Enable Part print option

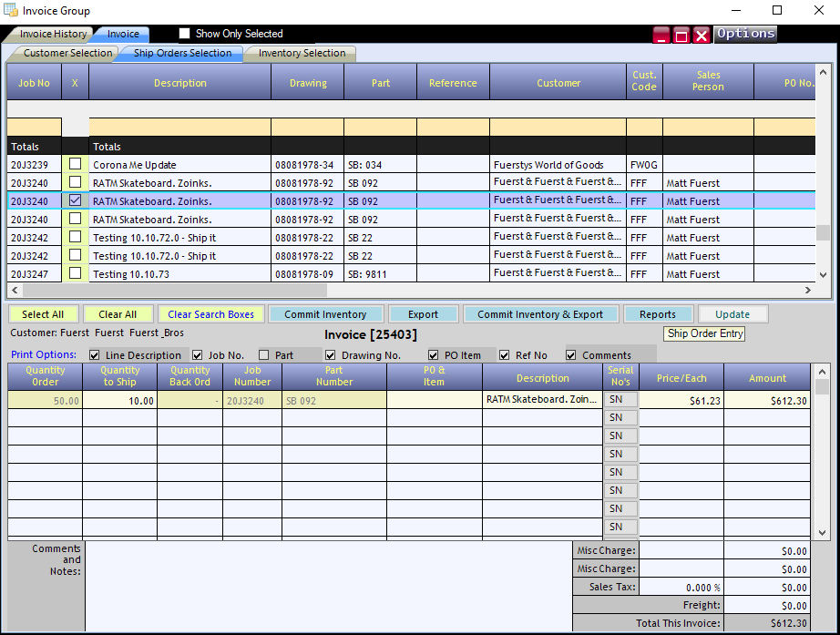pyautogui.click(x=263, y=354)
